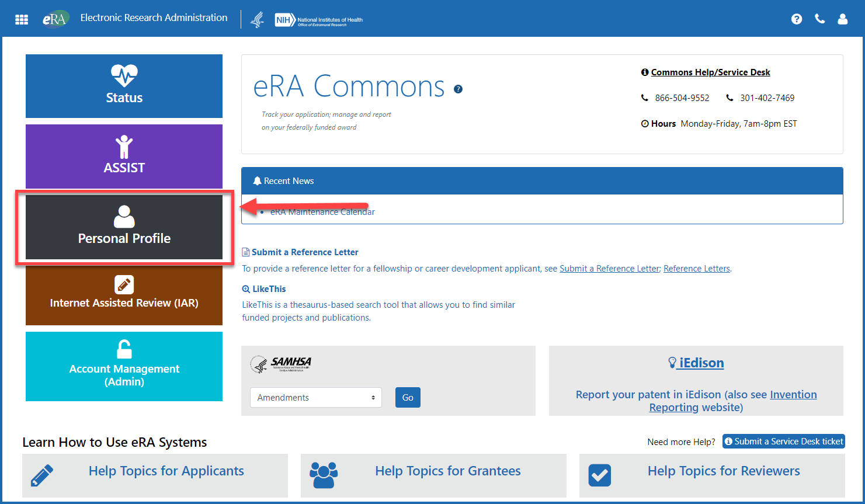Image resolution: width=865 pixels, height=504 pixels.
Task: Click the phone contact icon in header
Action: click(x=820, y=19)
